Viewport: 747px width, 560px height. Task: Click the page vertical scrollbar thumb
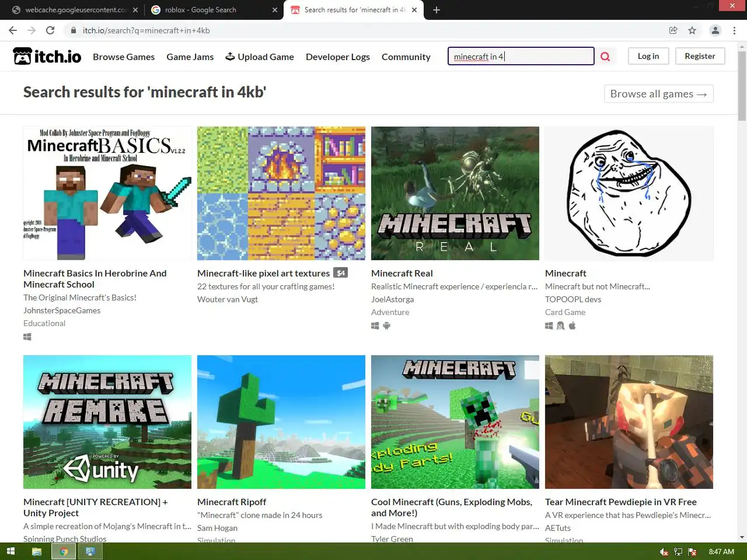pyautogui.click(x=742, y=86)
